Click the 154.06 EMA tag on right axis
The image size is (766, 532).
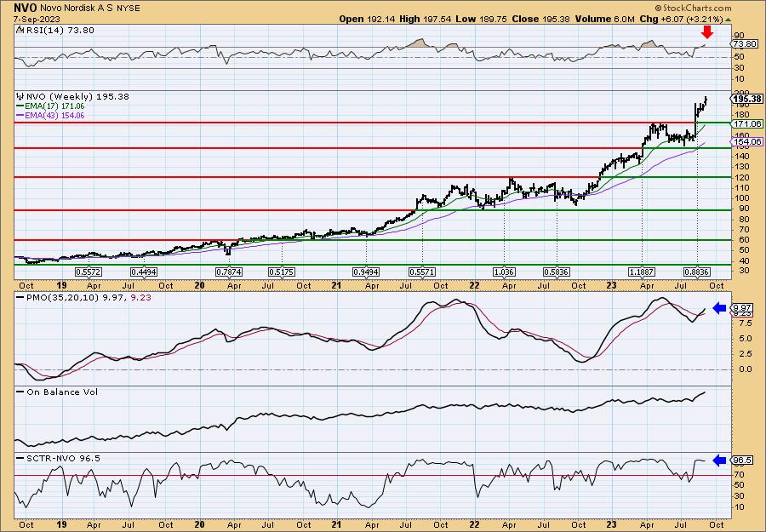tap(748, 141)
